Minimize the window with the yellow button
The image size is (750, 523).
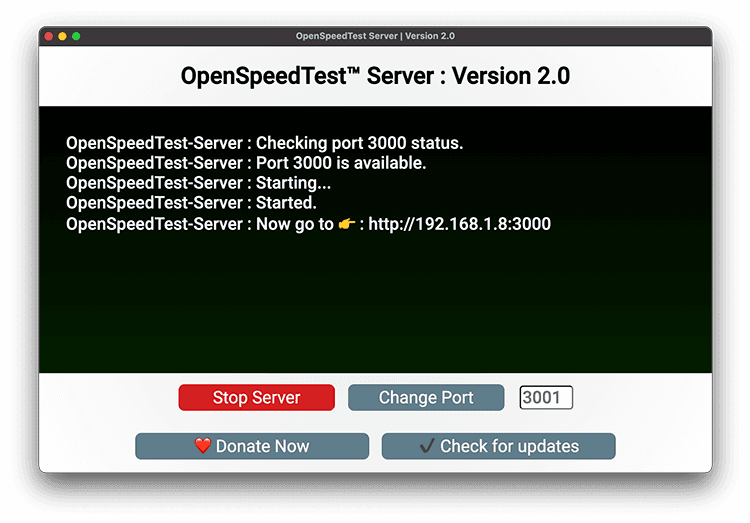62,36
